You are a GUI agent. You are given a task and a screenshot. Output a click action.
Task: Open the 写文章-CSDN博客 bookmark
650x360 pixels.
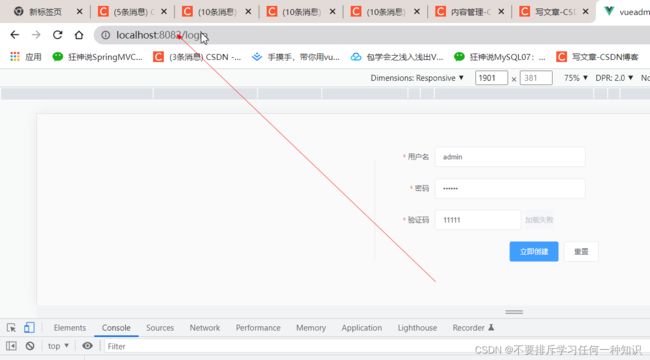(x=598, y=57)
